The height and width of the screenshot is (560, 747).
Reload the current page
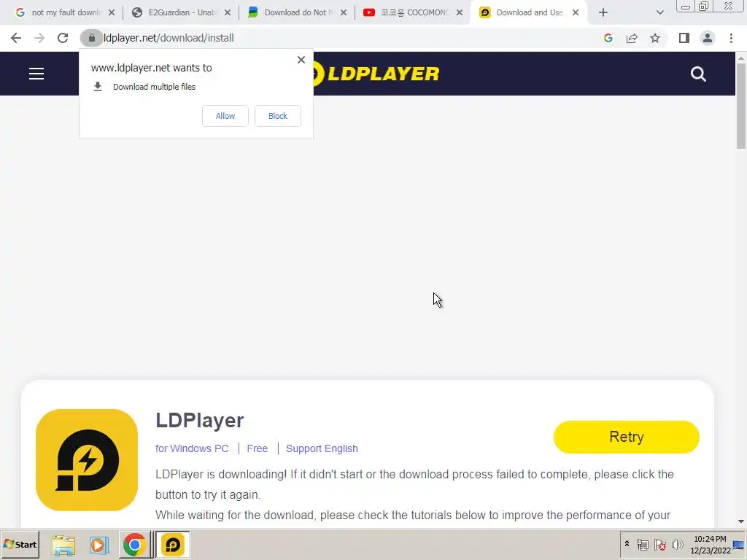coord(63,38)
